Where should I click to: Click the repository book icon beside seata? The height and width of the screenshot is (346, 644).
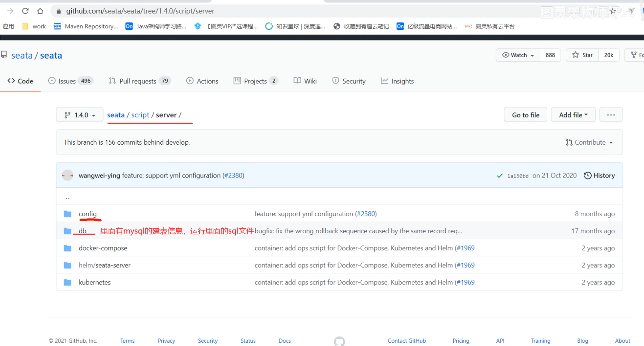coord(4,55)
